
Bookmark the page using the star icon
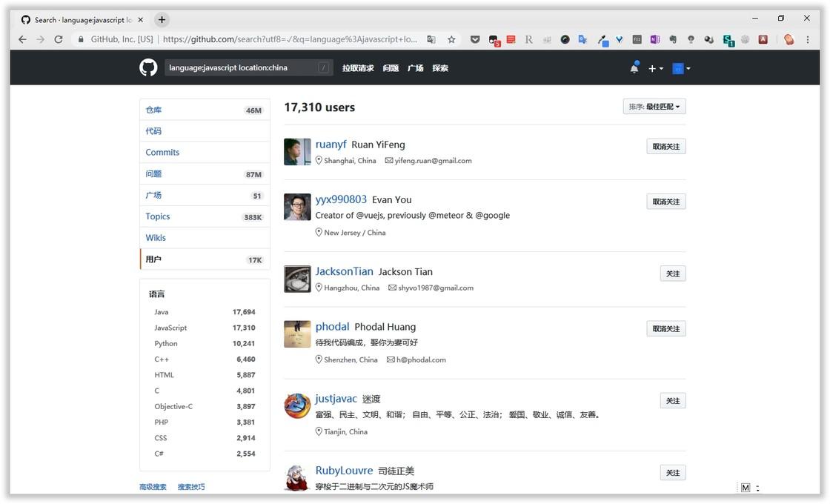pyautogui.click(x=451, y=39)
